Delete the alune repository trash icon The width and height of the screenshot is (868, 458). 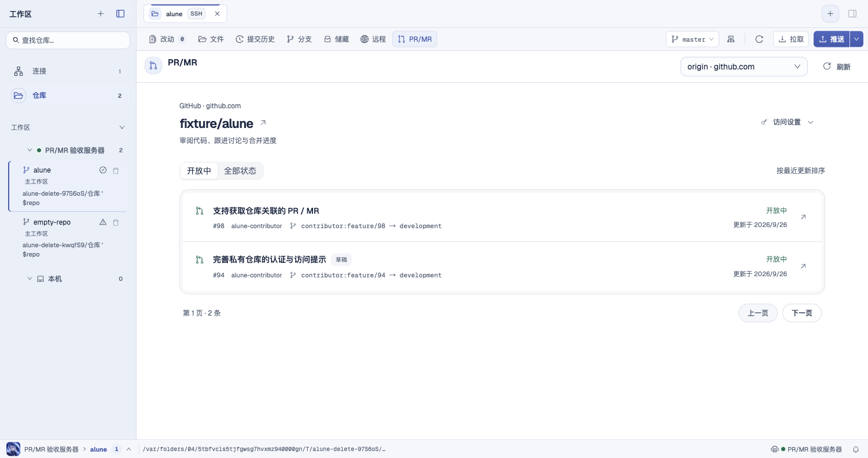(x=116, y=171)
